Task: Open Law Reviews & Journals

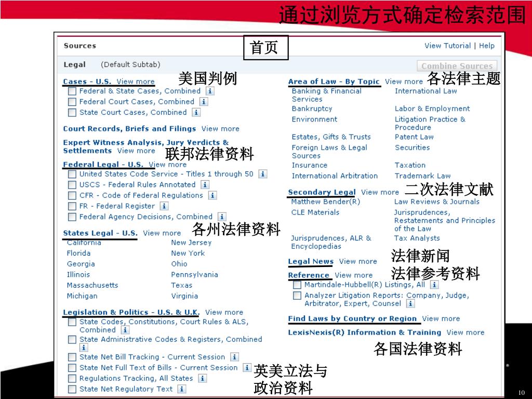Action: [x=436, y=202]
